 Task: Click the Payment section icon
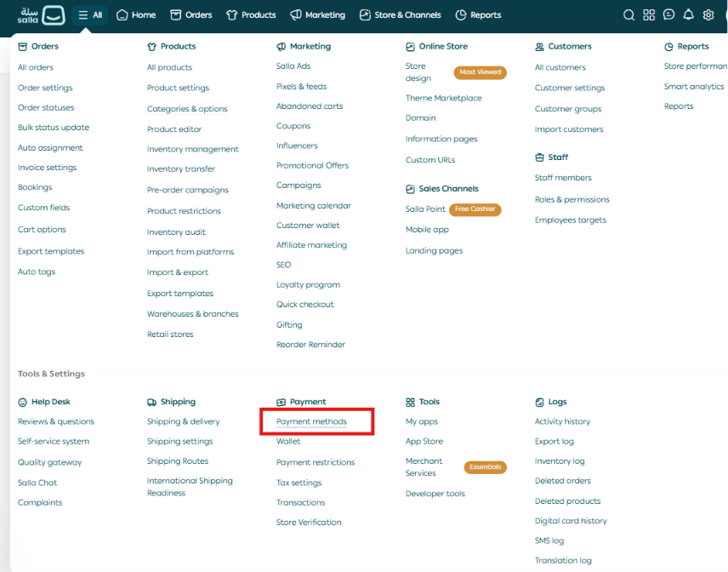coord(281,402)
